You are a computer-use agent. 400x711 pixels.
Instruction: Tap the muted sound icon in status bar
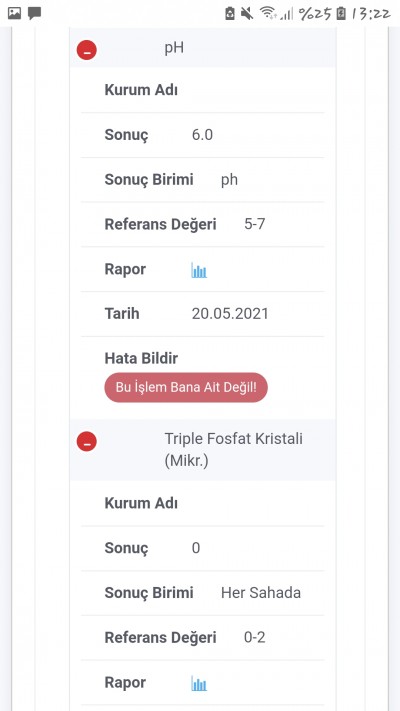click(x=247, y=14)
